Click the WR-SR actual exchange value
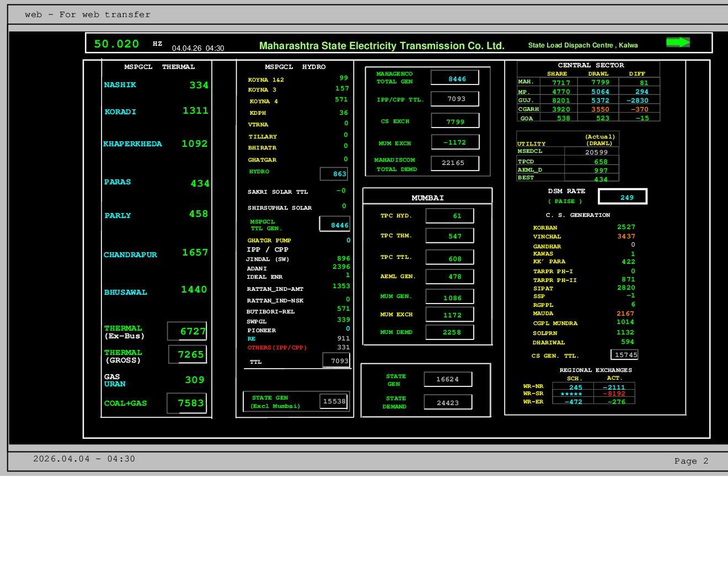728x563 pixels. (614, 394)
